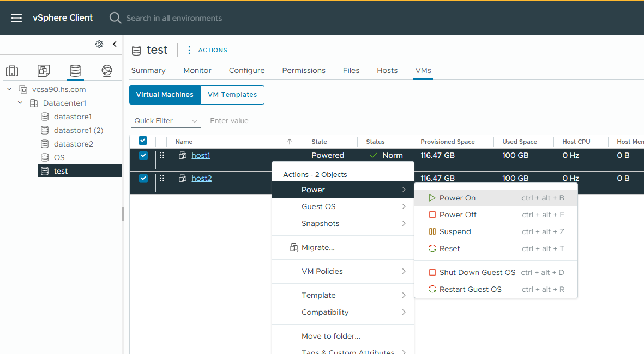Click the Reset circular arrow icon

click(432, 248)
